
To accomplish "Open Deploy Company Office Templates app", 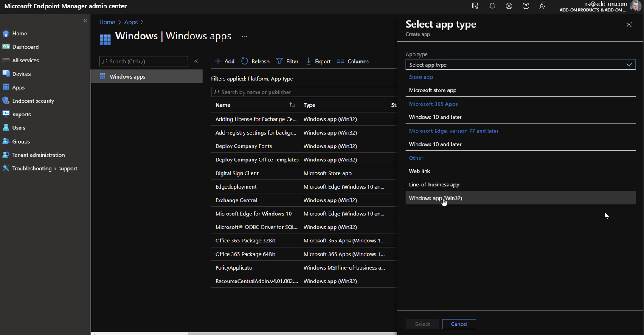I will (x=257, y=160).
